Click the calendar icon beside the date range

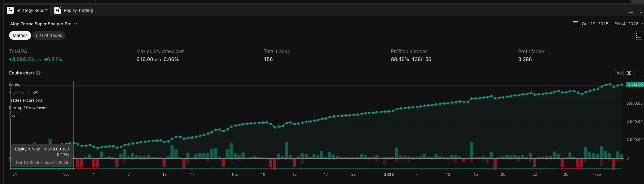pos(575,24)
